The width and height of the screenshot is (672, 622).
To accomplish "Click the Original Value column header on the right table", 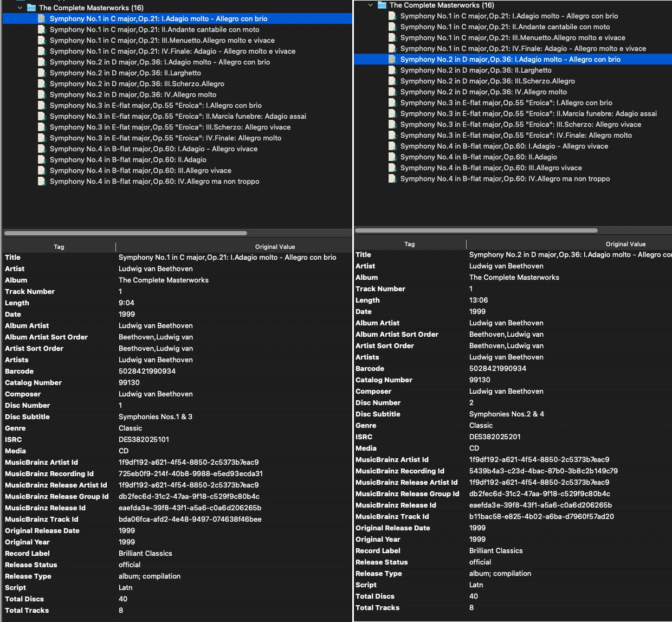I will click(x=626, y=243).
